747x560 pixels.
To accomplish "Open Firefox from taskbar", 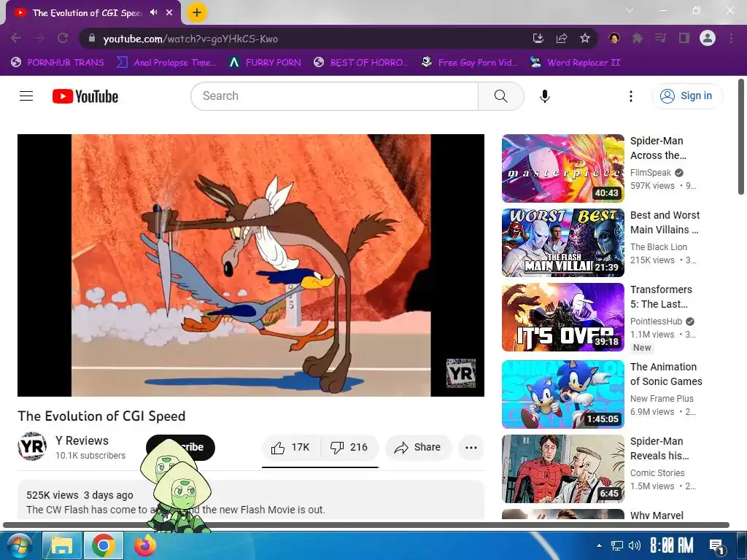I will coord(145,545).
